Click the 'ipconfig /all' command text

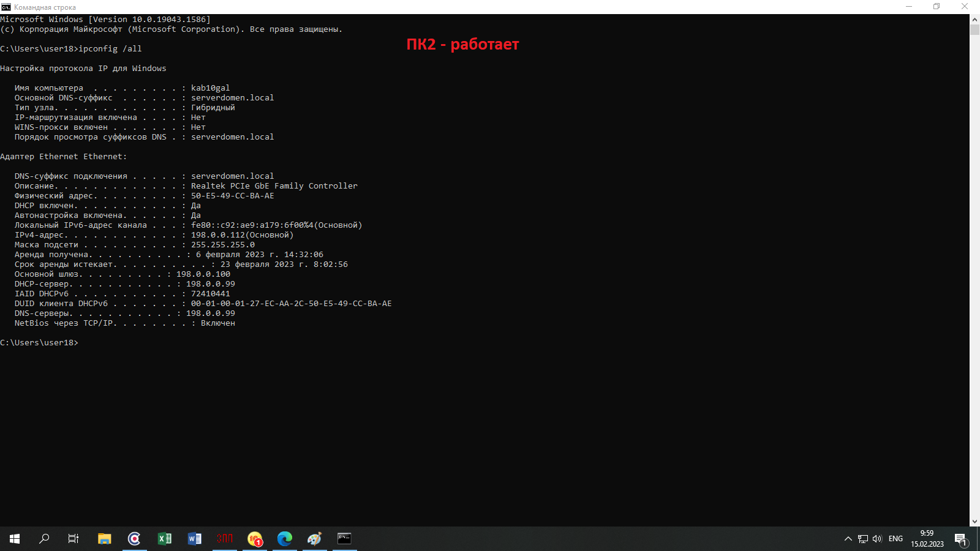coord(110,49)
